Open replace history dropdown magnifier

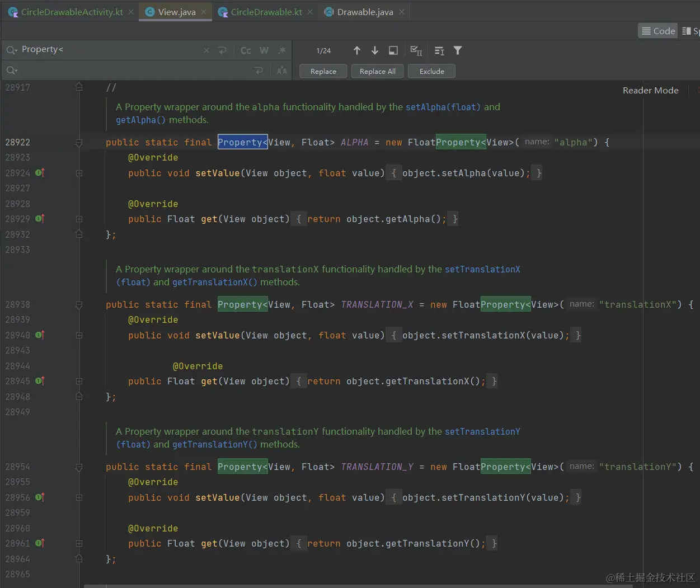coord(12,70)
